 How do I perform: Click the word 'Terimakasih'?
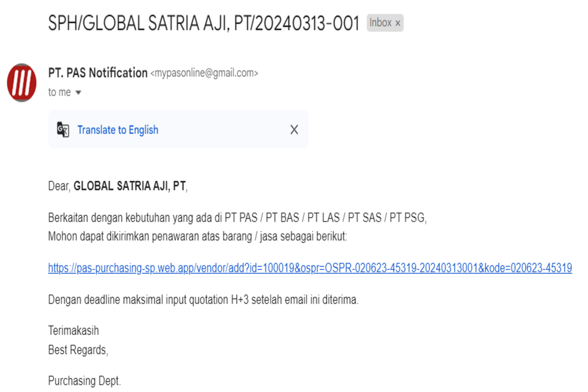click(73, 331)
